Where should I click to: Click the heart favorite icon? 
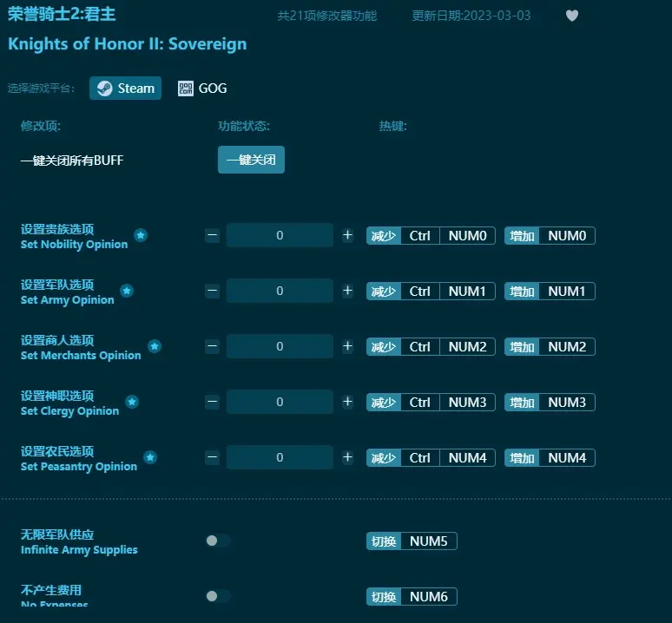pyautogui.click(x=571, y=16)
